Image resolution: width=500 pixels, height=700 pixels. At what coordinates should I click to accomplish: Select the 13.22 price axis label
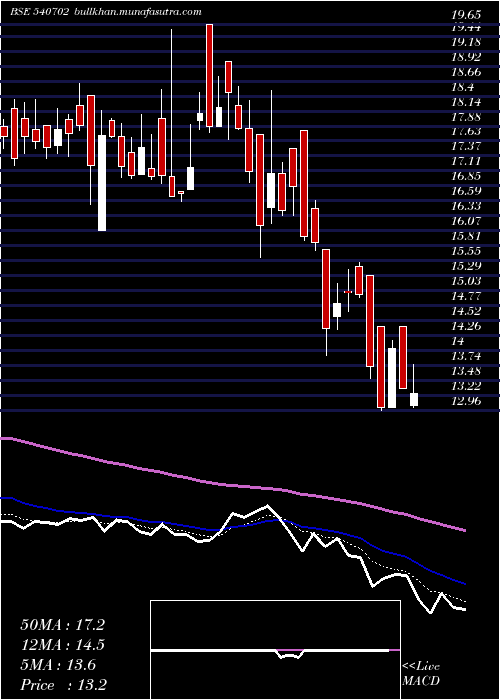pyautogui.click(x=466, y=386)
